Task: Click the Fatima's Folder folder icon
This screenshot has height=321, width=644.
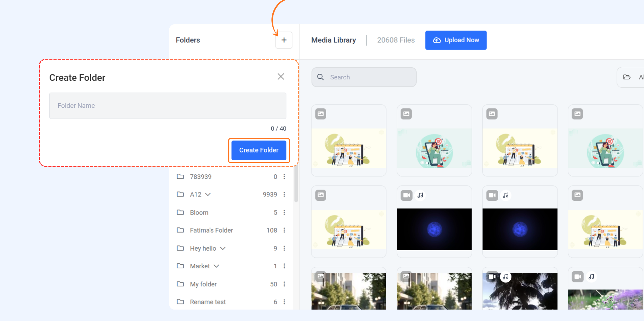Action: click(x=180, y=230)
